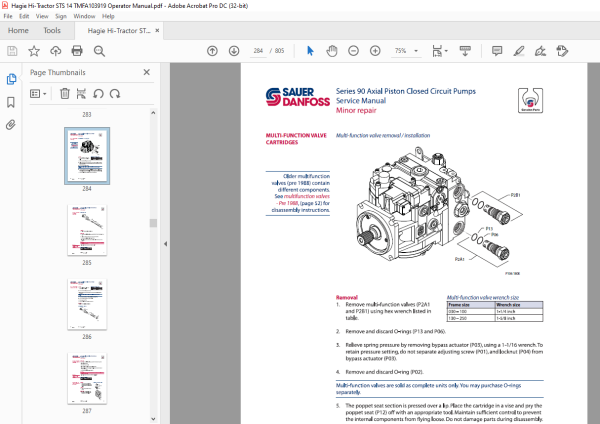
Task: Open the Edit menu
Action: [24, 16]
